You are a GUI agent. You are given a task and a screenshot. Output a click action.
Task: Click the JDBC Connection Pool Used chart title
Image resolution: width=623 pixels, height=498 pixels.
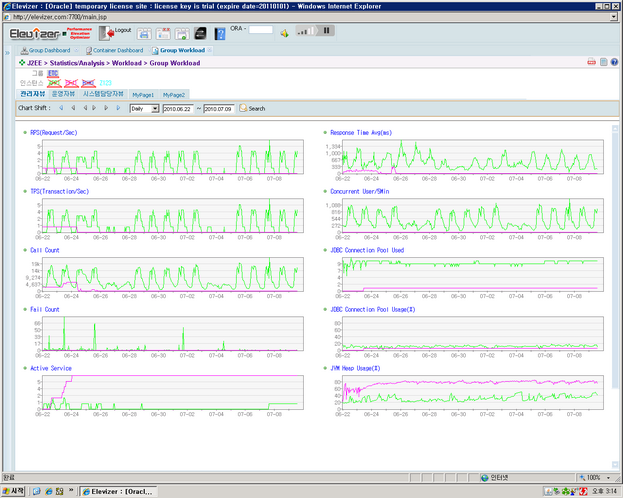click(367, 250)
